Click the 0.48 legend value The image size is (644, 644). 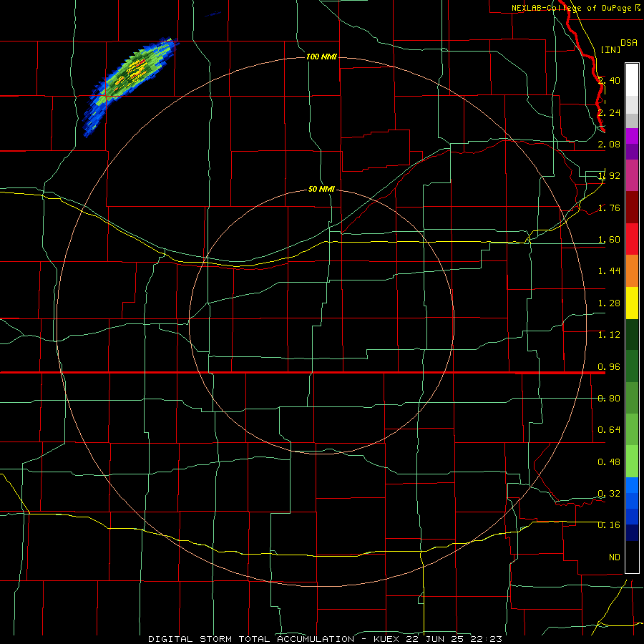609,462
